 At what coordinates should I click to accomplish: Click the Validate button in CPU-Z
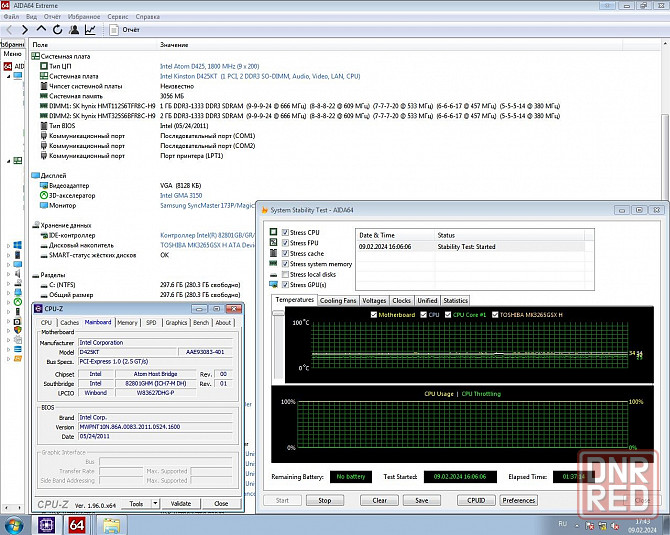point(181,504)
